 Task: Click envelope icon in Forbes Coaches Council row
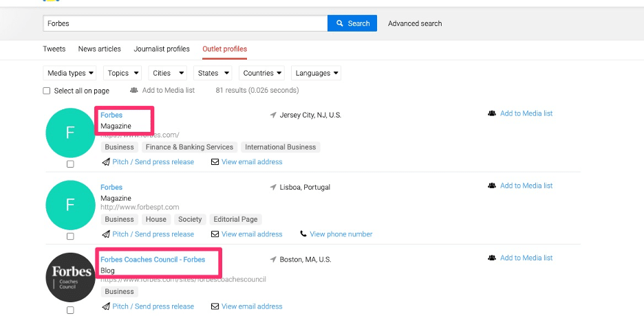[x=215, y=306]
